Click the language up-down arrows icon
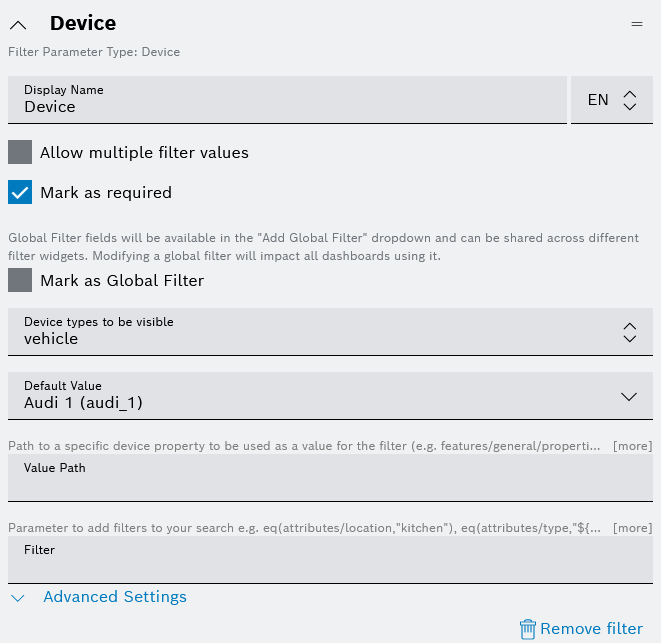Image resolution: width=661 pixels, height=644 pixels. coord(629,100)
